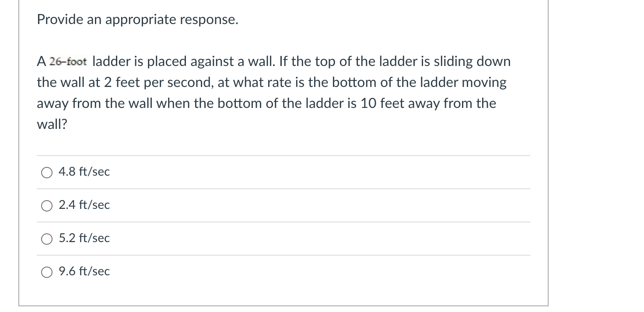Select the 9.6 ft/sec radio button
This screenshot has height=312, width=644.
47,272
